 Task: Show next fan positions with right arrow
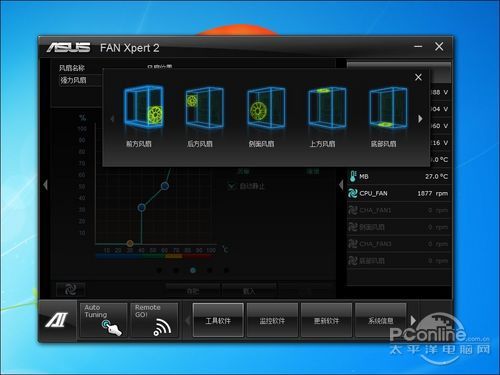tap(420, 119)
